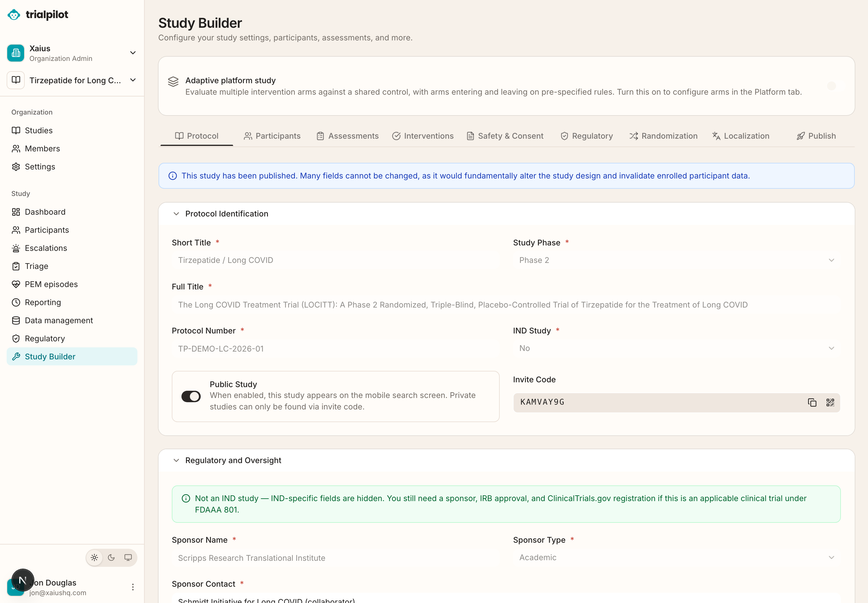
Task: Open Participants under Study in sidebar
Action: pos(72,230)
